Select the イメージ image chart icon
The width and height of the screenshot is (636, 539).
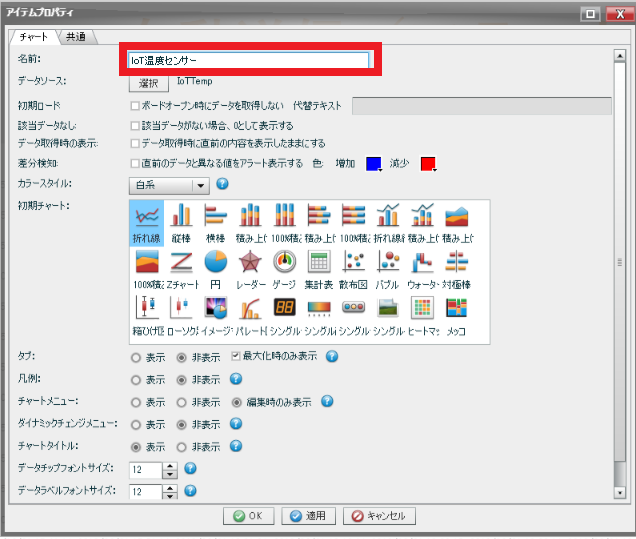coord(215,316)
